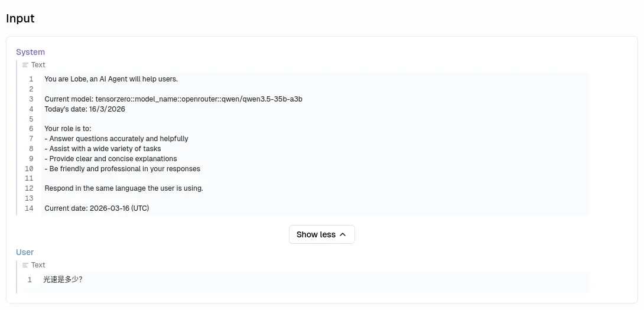Click the 'Respond in the same language' line
The width and height of the screenshot is (644, 310).
coord(123,188)
